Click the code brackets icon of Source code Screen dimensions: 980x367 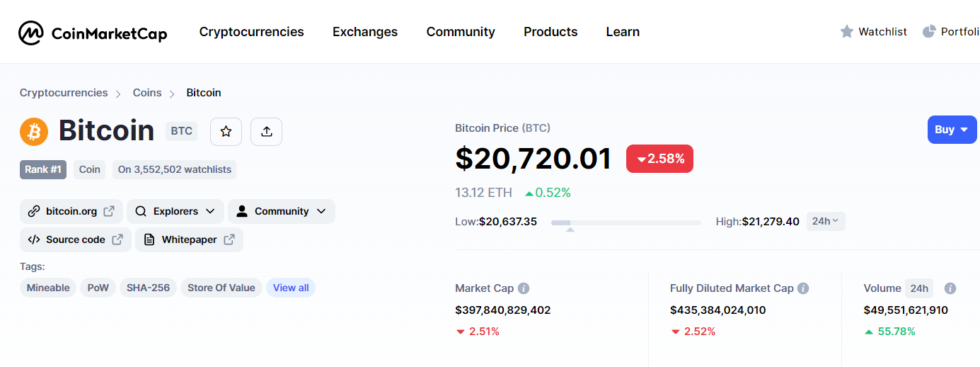[x=34, y=239]
